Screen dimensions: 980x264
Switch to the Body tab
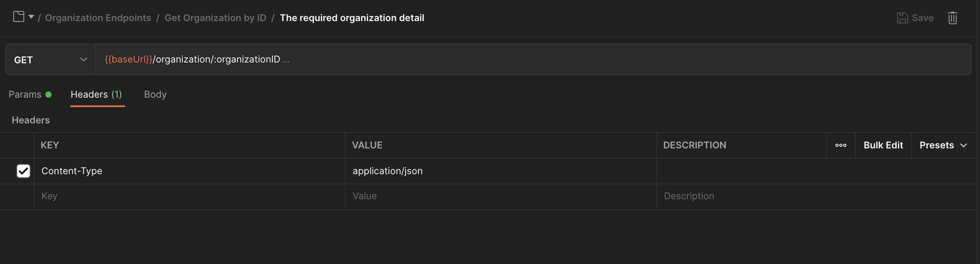pos(155,94)
